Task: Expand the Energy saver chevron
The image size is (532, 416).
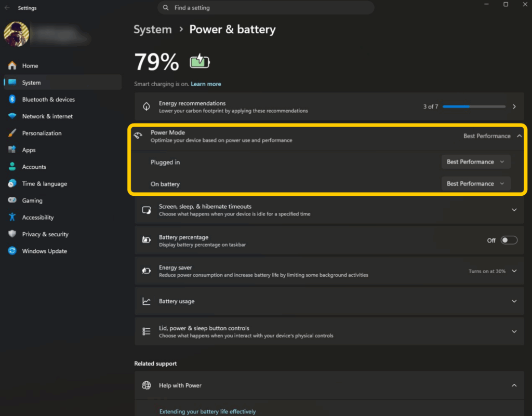Action: pos(514,271)
